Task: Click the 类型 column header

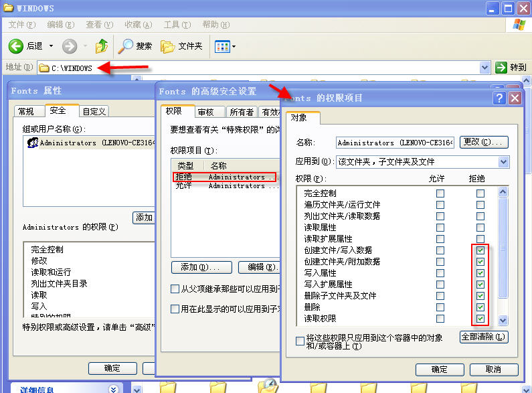Action: (187, 166)
